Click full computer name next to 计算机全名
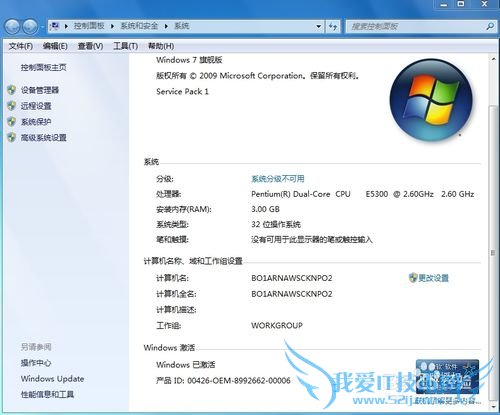Image resolution: width=500 pixels, height=415 pixels. [x=292, y=294]
